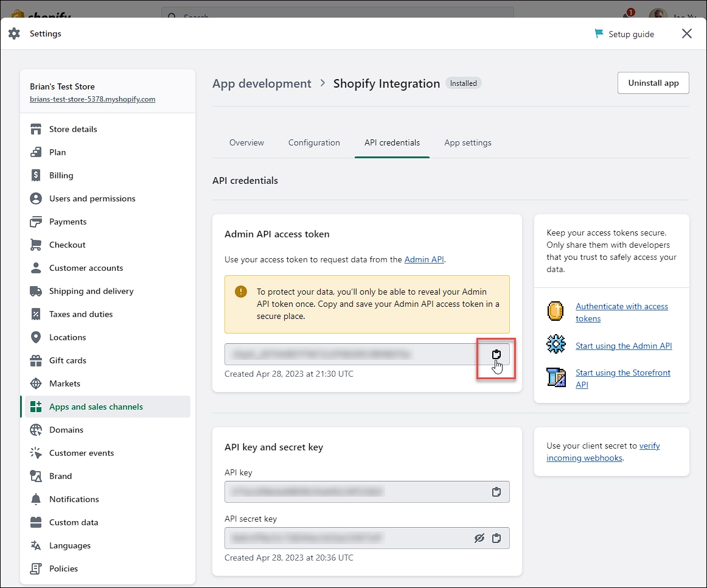This screenshot has width=707, height=588.
Task: Click the Store details storefront icon
Action: (36, 130)
